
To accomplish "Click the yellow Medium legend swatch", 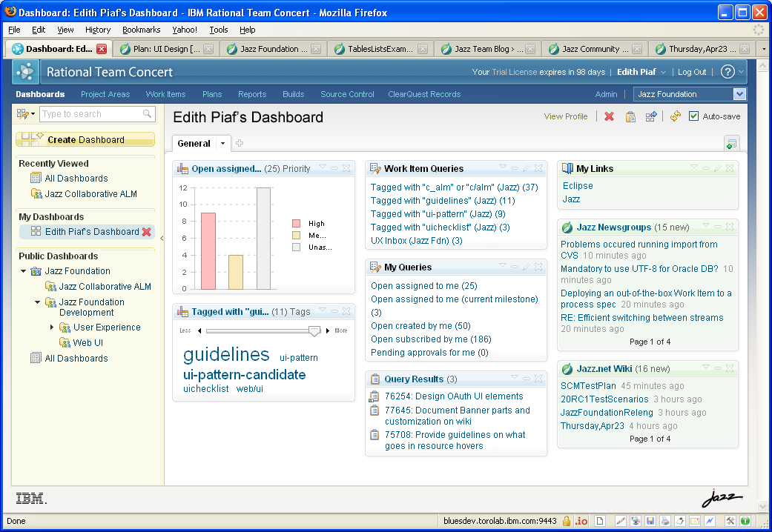I will click(296, 235).
